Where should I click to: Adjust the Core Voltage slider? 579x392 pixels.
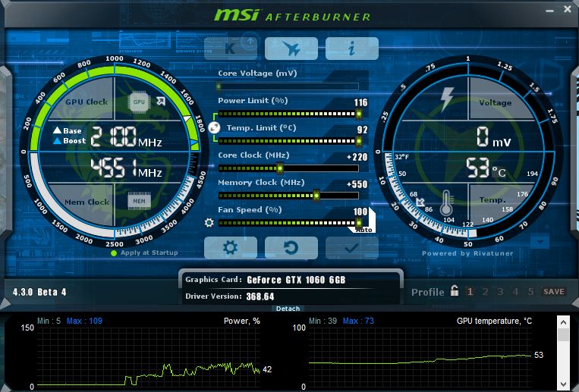click(288, 86)
